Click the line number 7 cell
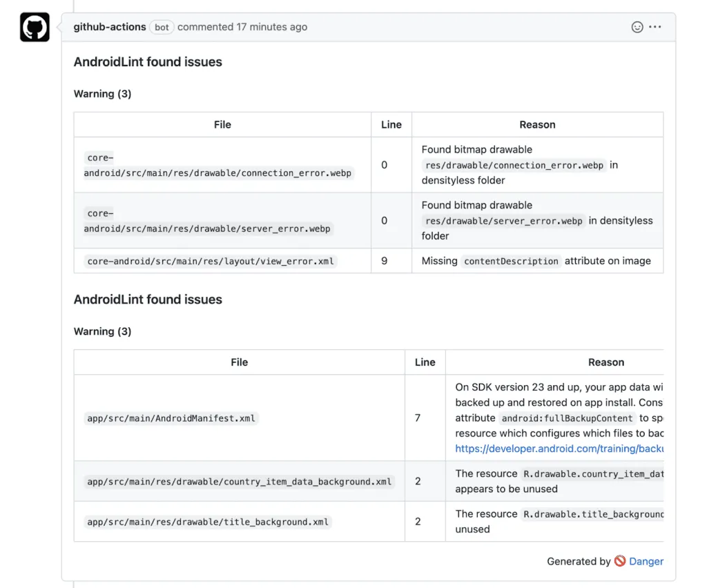 (x=418, y=418)
